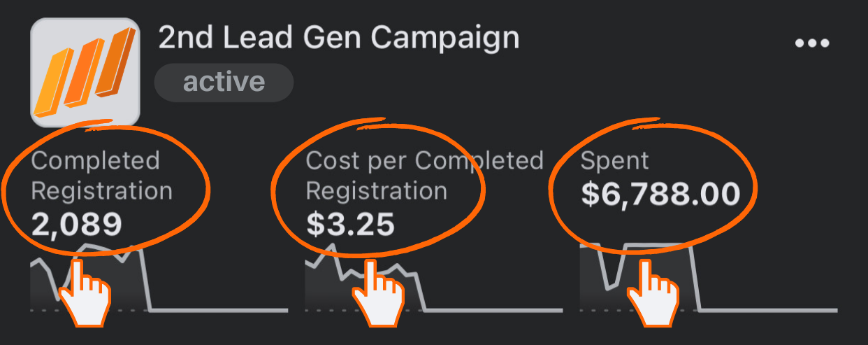868x345 pixels.
Task: Click the 2,089 registrations value
Action: [x=77, y=224]
